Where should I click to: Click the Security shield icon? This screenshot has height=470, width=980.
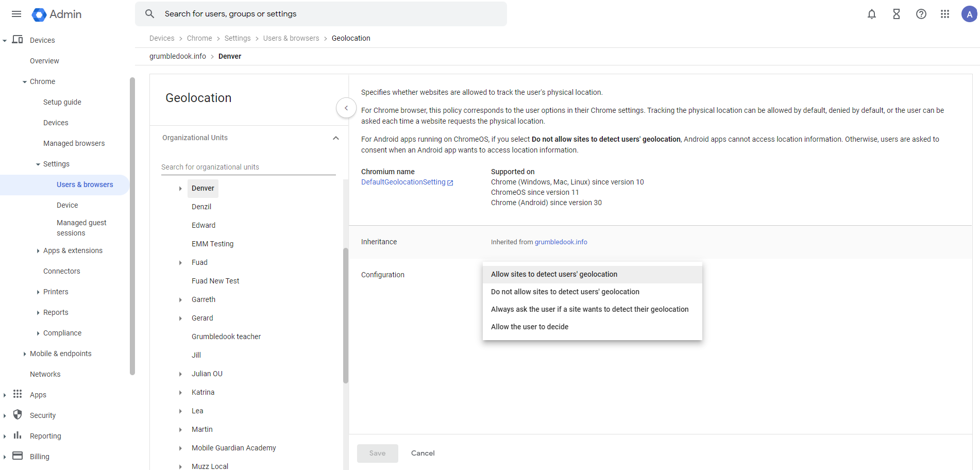18,415
